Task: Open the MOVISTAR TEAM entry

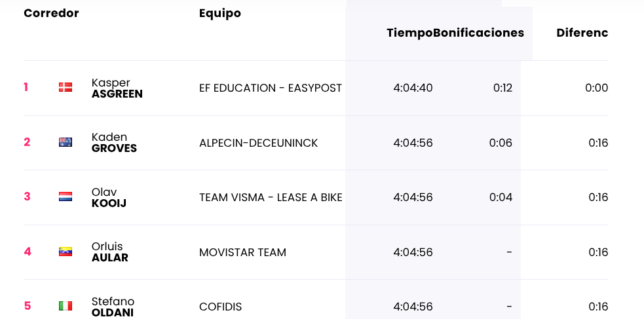Action: pyautogui.click(x=243, y=252)
